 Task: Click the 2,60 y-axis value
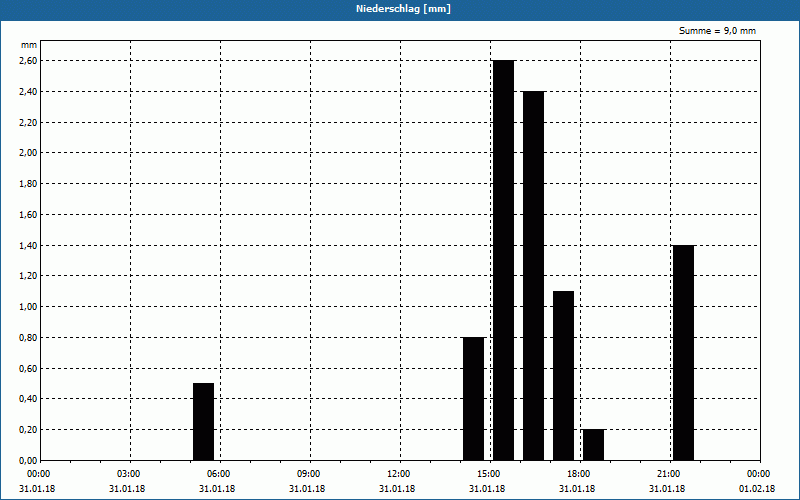click(28, 61)
